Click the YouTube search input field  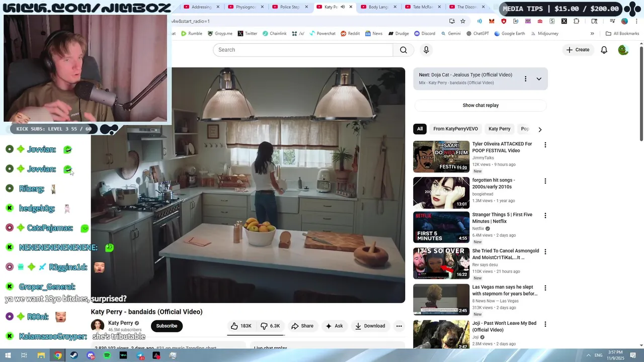click(303, 50)
